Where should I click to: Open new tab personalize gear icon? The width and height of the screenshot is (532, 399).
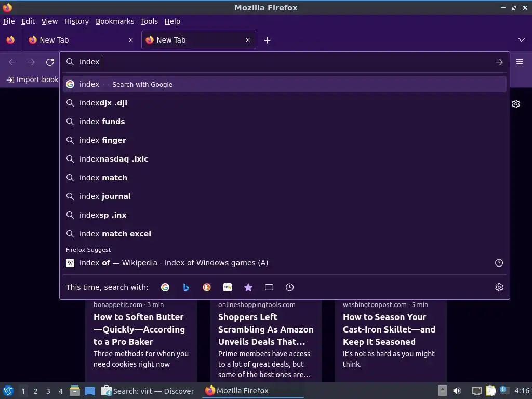point(516,104)
